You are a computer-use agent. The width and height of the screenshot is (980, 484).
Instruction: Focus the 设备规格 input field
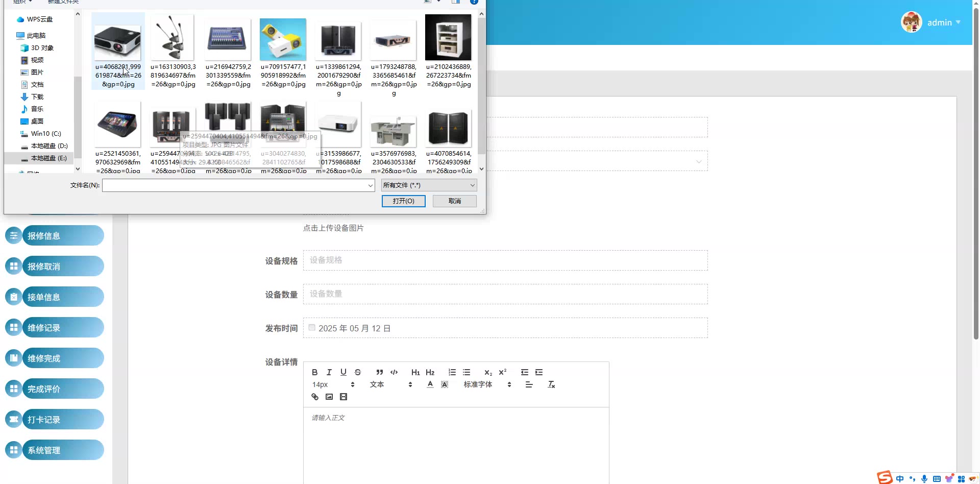505,260
